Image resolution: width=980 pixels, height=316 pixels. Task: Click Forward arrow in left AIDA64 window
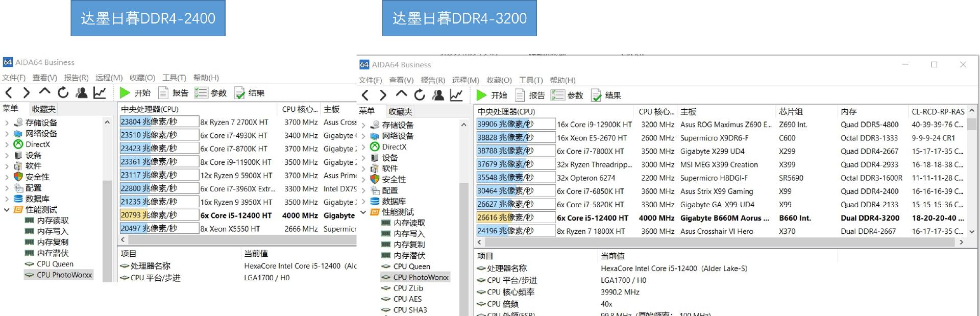click(x=26, y=92)
